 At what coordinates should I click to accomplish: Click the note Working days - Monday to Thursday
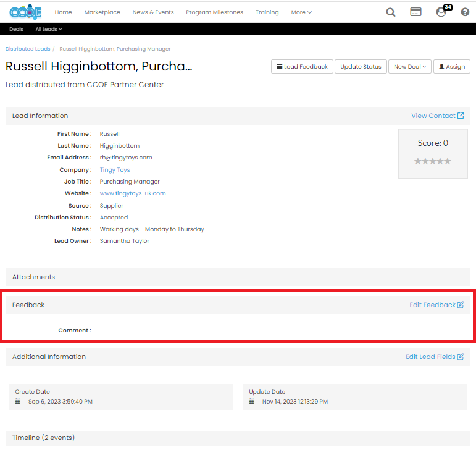[152, 229]
